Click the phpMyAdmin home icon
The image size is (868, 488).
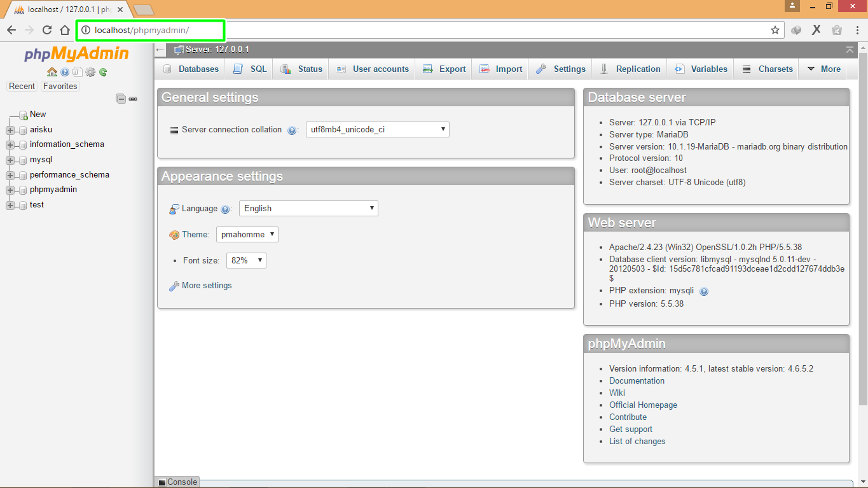52,72
